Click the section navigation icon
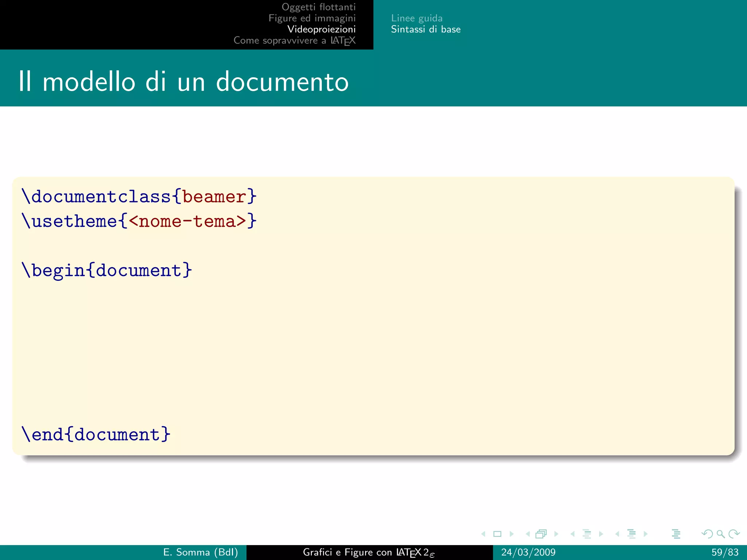The height and width of the screenshot is (560, 747). click(x=631, y=534)
